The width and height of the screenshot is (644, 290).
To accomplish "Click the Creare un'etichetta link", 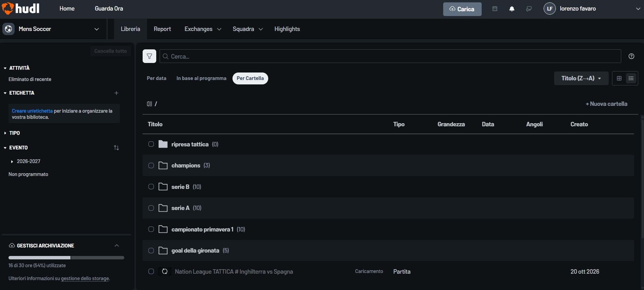I will point(32,111).
